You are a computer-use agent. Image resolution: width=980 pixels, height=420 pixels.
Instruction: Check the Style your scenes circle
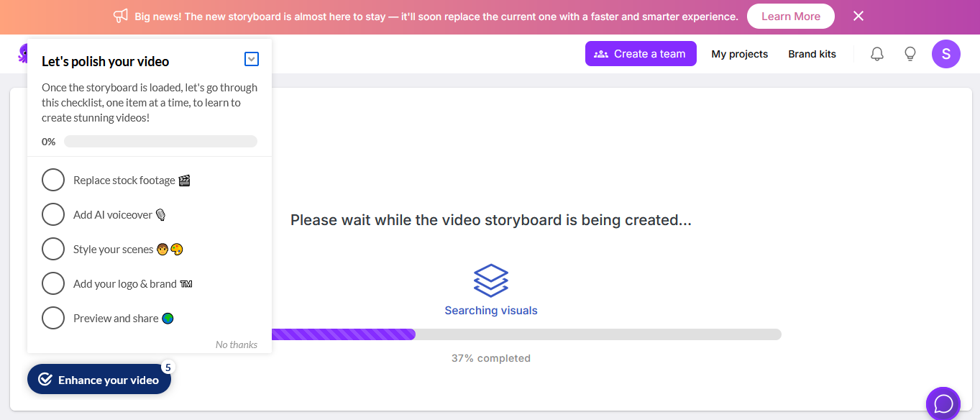tap(53, 249)
